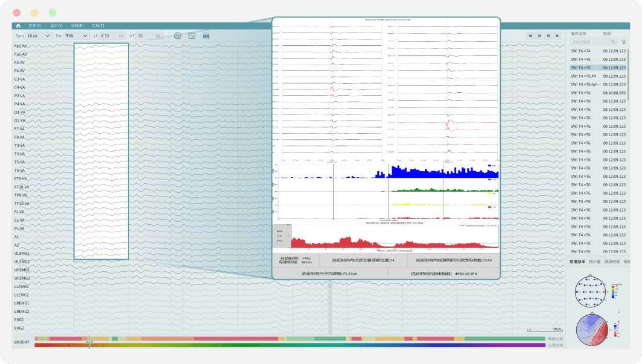Image resolution: width=642 pixels, height=364 pixels.
Task: Click the event list scrollbar
Action: [x=629, y=74]
